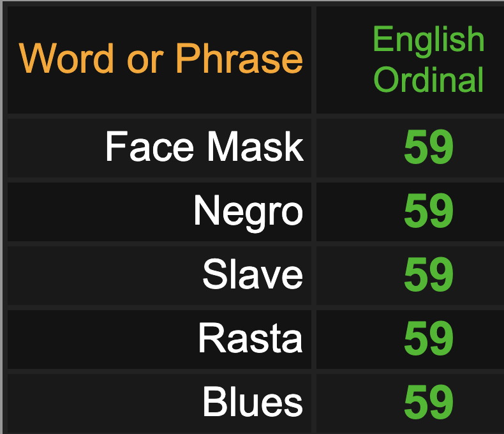Click the 59 value beside Face Mask
Viewport: 504px width, 434px height.
pos(429,147)
